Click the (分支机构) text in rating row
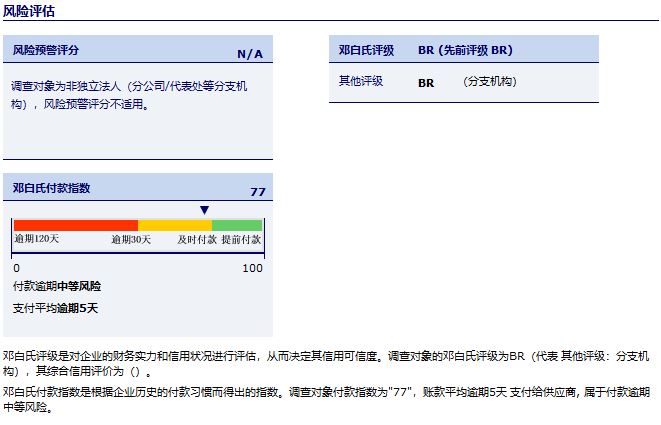 [489, 81]
